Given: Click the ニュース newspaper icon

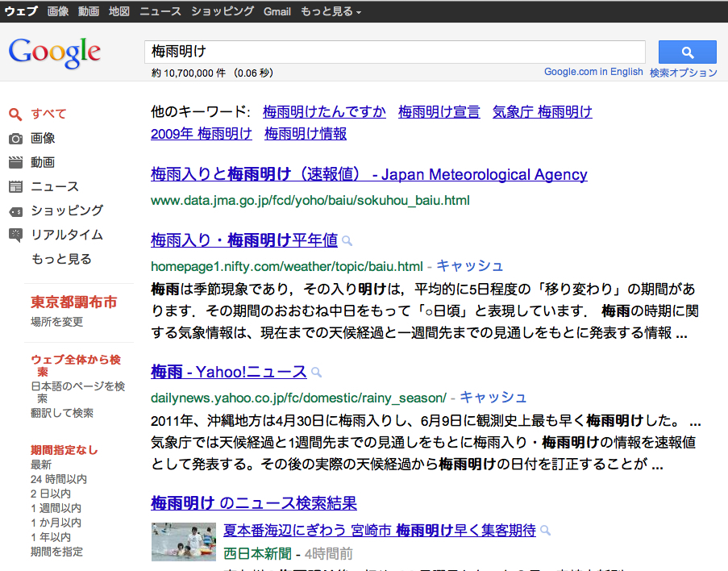Looking at the screenshot, I should [15, 187].
